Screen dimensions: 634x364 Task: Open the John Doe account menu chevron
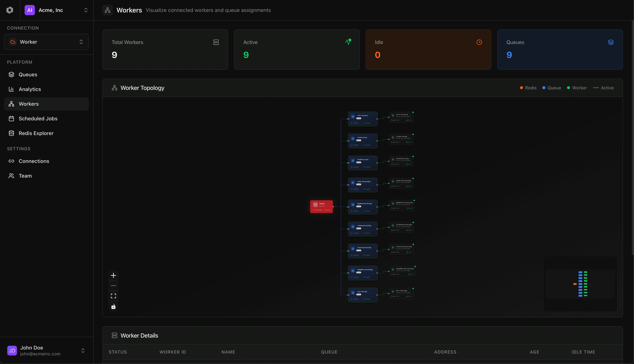tap(83, 350)
